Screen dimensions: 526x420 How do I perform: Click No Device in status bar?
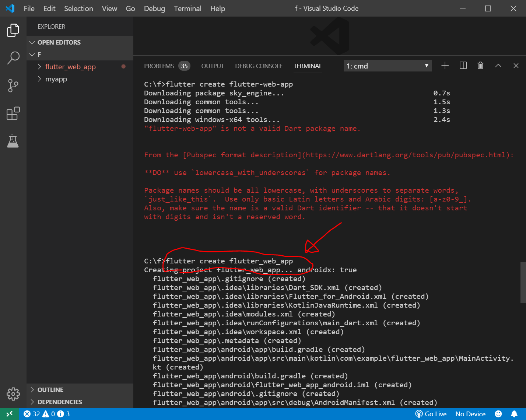(x=470, y=414)
